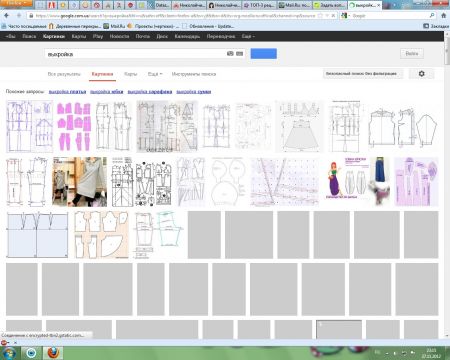Image resolution: width=450 pixels, height=360 pixels.
Task: Open Деревянные bookmark in toolbar
Action: coord(74,26)
